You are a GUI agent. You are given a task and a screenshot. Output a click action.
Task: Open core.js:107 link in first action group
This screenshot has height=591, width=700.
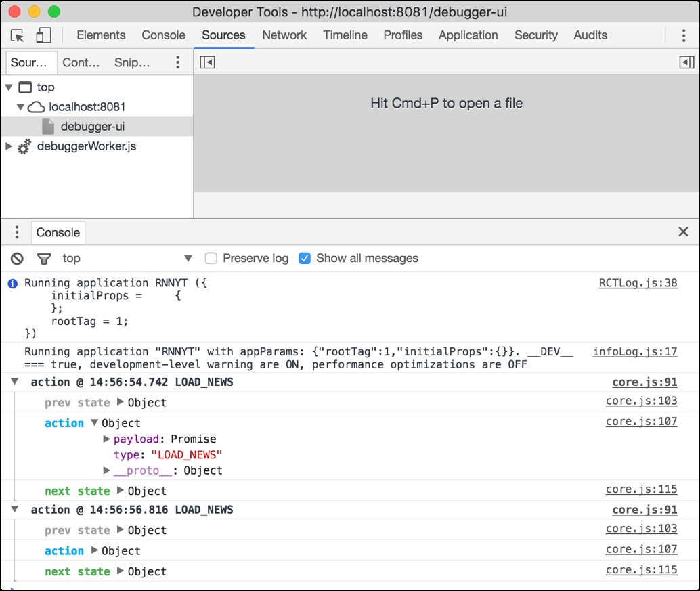pos(642,421)
